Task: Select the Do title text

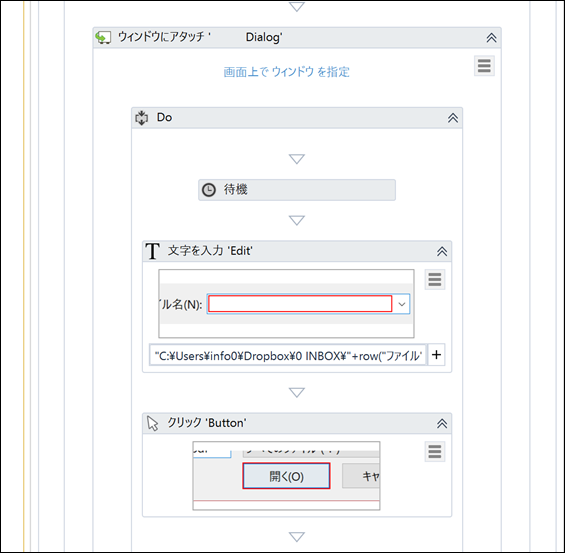Action: click(x=164, y=117)
